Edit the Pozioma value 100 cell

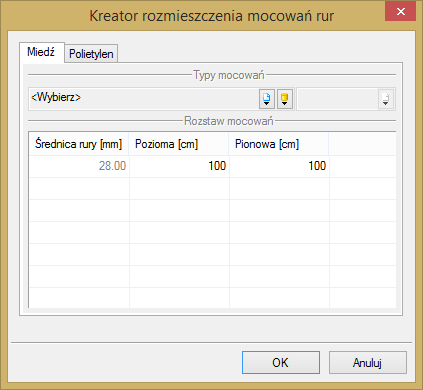coord(179,166)
